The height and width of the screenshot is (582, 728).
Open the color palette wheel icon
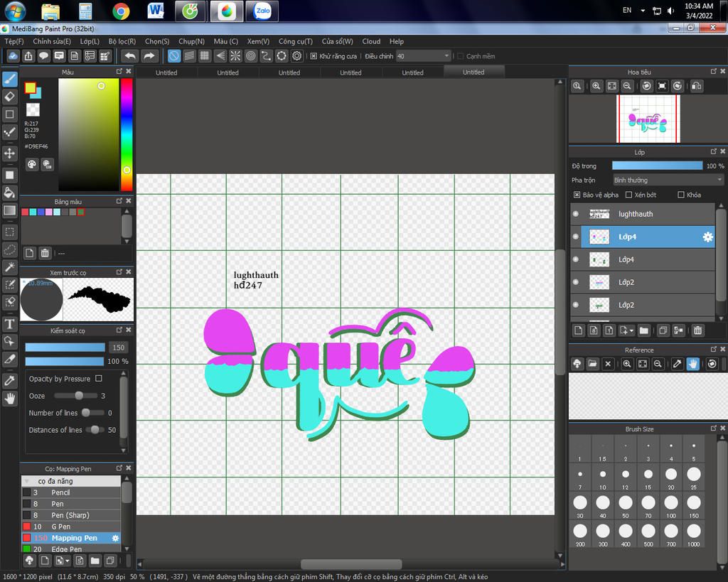coord(31,164)
